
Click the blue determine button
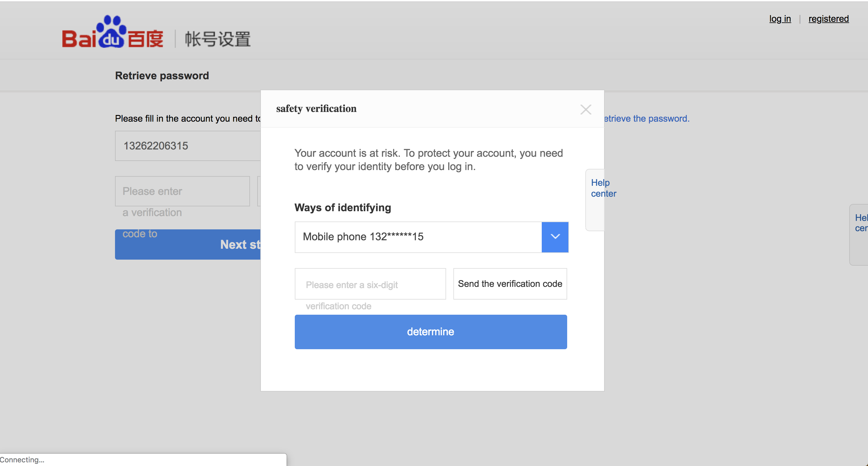point(430,332)
